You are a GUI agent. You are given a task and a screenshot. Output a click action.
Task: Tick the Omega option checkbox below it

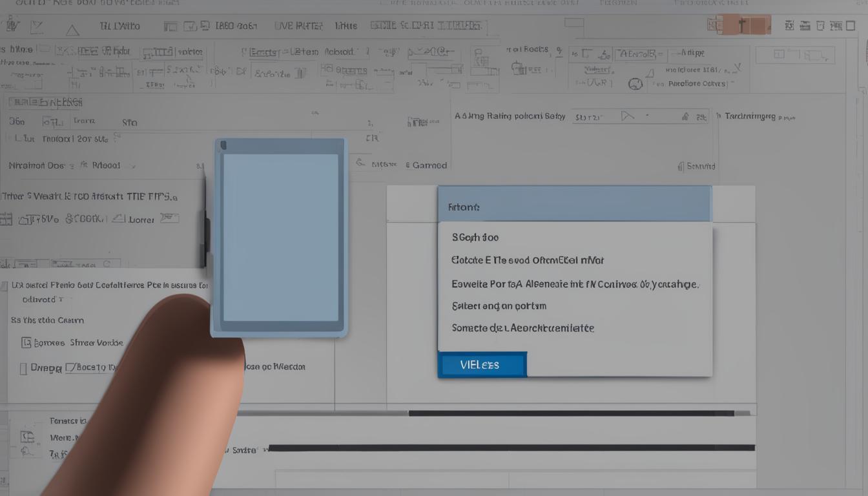pos(23,366)
